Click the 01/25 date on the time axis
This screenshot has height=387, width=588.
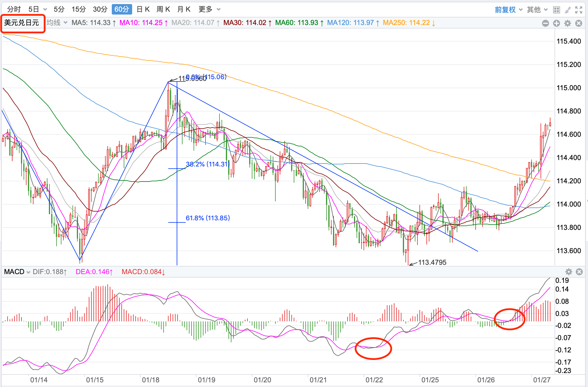coord(430,380)
